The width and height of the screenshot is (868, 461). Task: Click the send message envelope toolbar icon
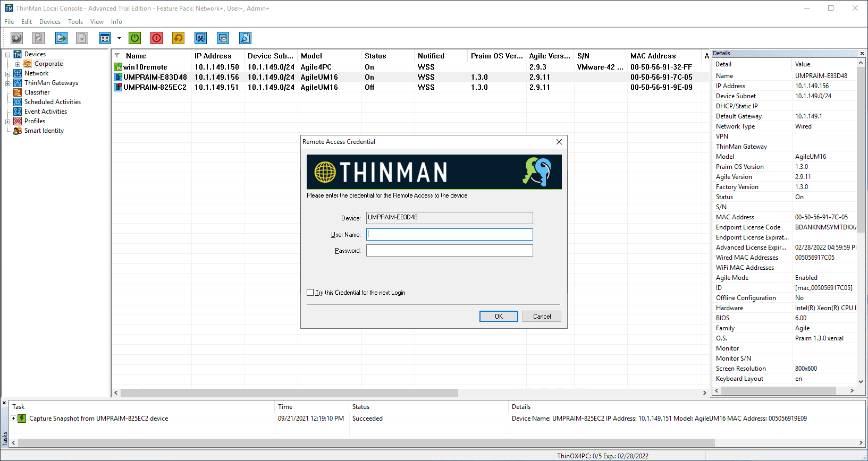(x=223, y=38)
